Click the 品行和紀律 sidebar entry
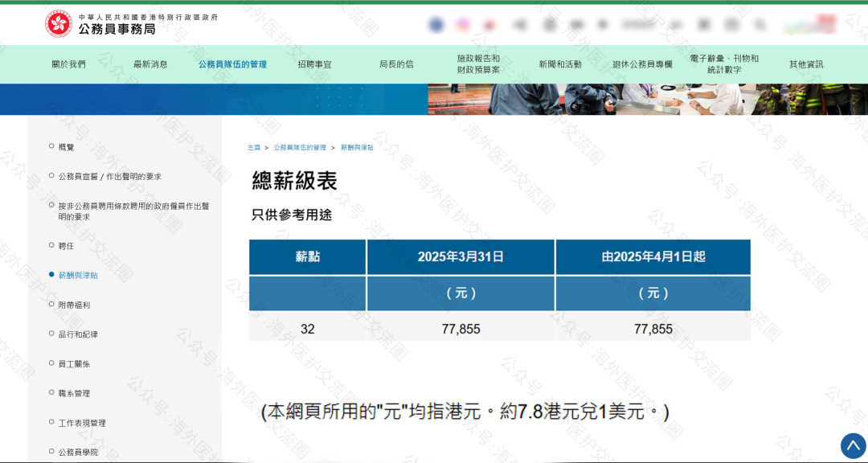Screen dimensions: 868x463 pyautogui.click(x=78, y=334)
